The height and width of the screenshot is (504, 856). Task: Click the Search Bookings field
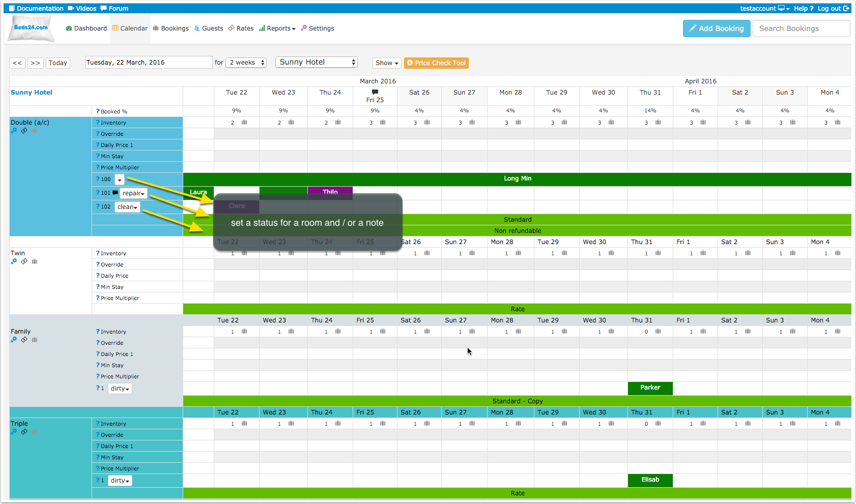pos(802,28)
